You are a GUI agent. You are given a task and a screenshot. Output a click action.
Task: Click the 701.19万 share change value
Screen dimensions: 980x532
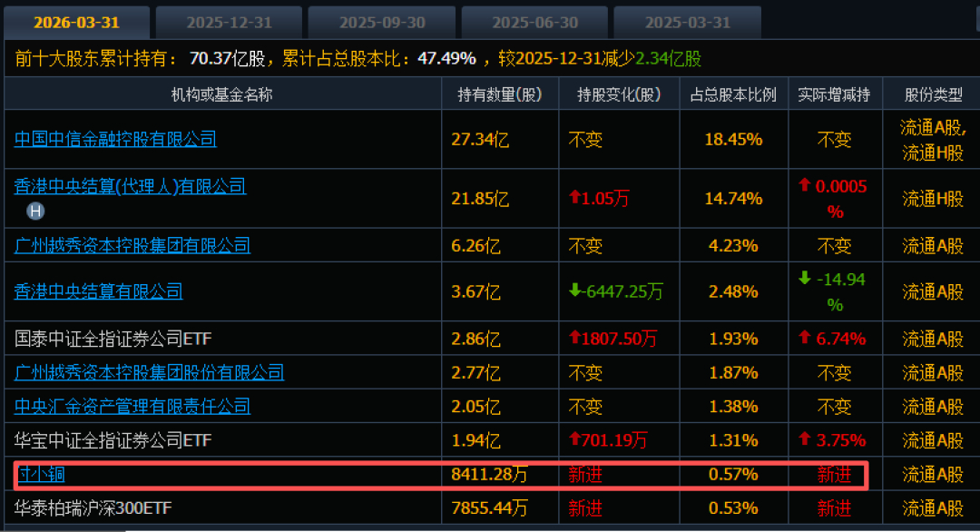pos(607,440)
